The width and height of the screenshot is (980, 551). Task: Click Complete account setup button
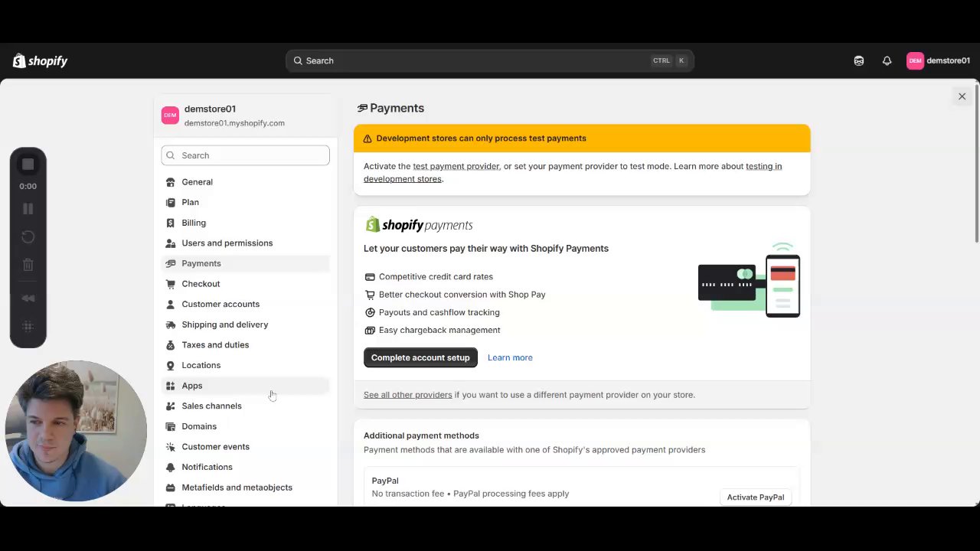pos(420,357)
